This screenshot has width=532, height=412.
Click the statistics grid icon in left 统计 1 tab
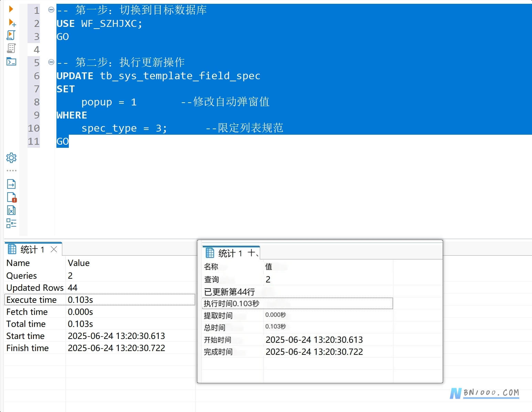click(12, 249)
